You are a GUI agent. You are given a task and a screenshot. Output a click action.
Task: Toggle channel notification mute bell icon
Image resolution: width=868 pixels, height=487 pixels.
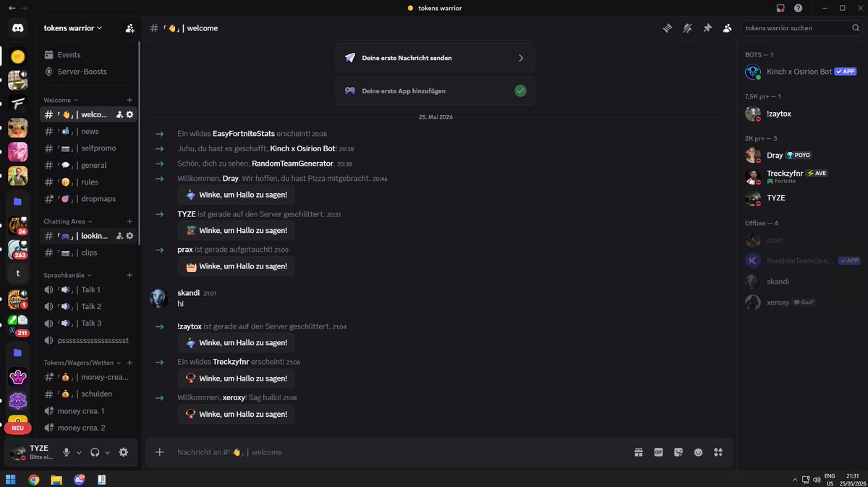pyautogui.click(x=687, y=28)
